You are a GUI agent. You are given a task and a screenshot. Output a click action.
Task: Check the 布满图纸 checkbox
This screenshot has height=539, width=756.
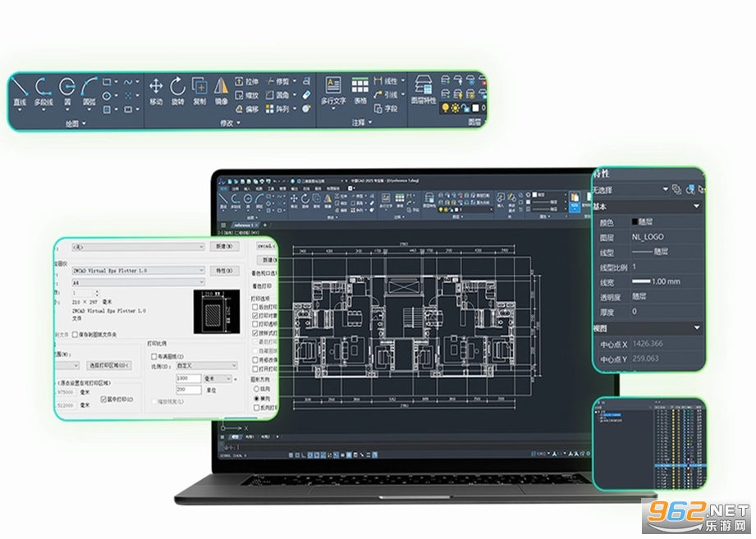[x=153, y=356]
